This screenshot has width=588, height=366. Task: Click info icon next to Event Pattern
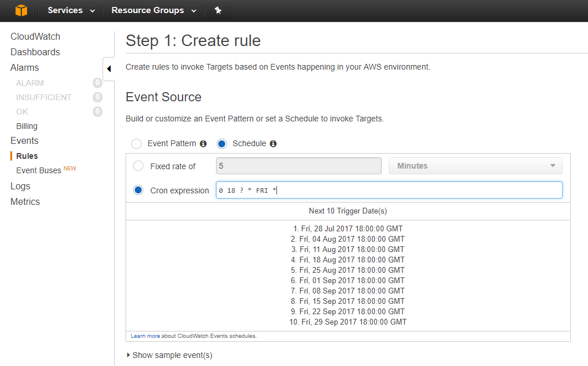203,144
